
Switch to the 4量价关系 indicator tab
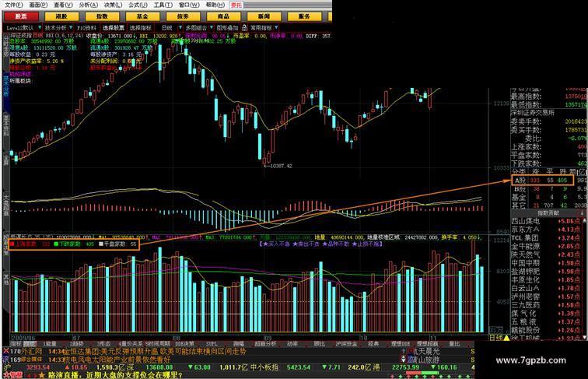click(x=131, y=344)
